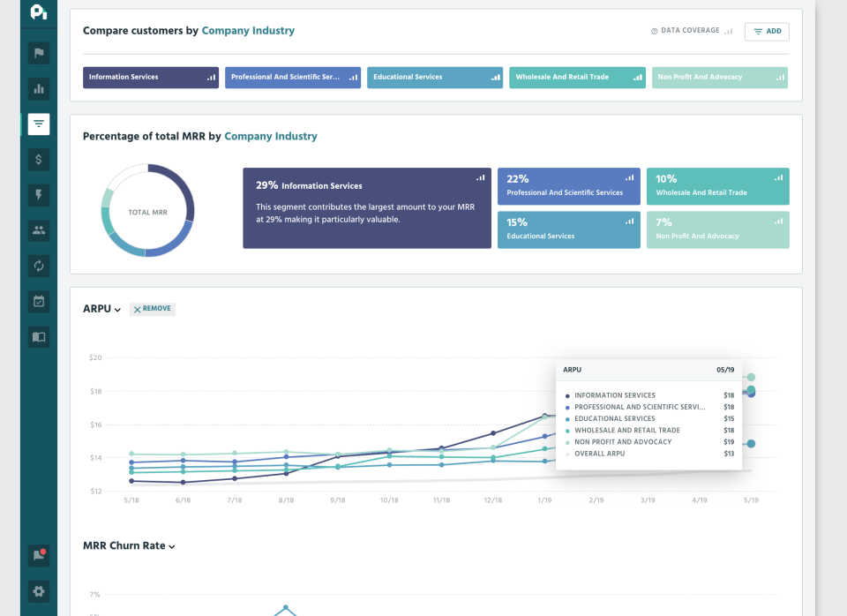The image size is (847, 616).
Task: Click the DATA COVERAGE help label
Action: pyautogui.click(x=692, y=31)
